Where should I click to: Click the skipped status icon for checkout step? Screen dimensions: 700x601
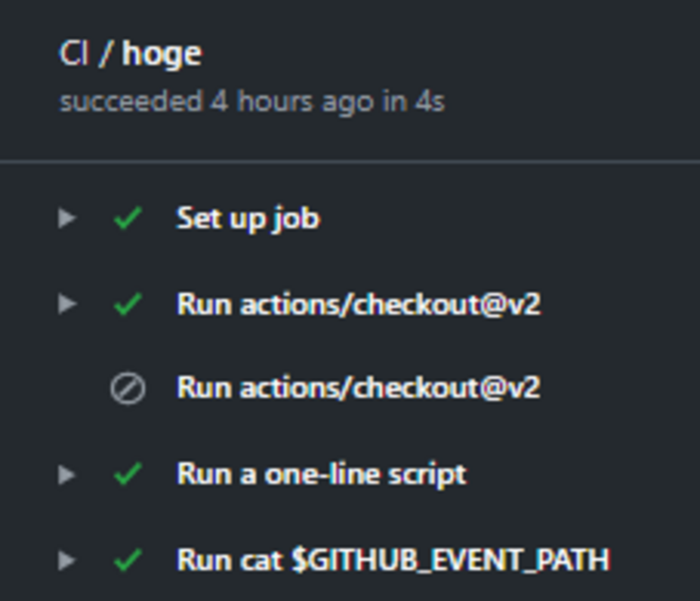128,388
